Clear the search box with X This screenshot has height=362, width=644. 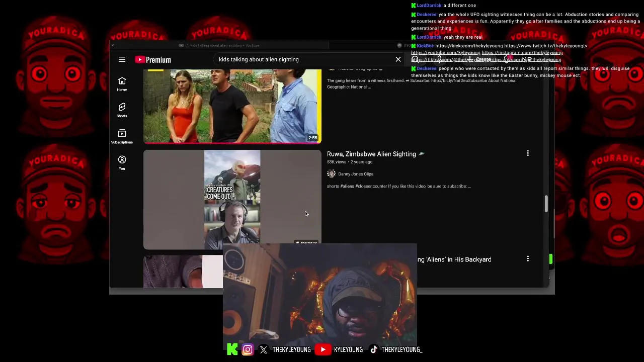(x=398, y=59)
